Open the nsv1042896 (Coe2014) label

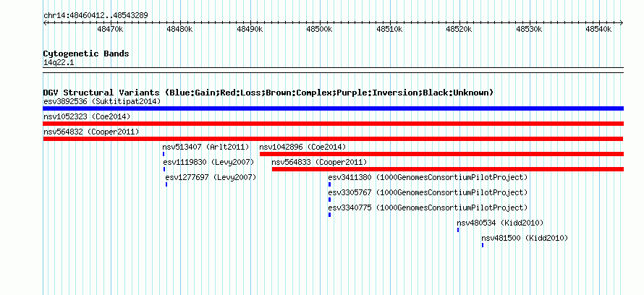(302, 147)
